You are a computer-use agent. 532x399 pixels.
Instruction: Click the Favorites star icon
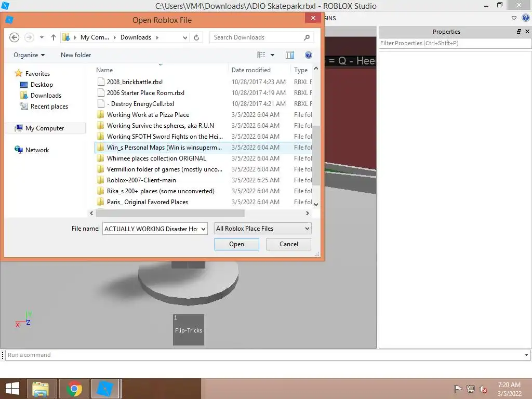18,73
